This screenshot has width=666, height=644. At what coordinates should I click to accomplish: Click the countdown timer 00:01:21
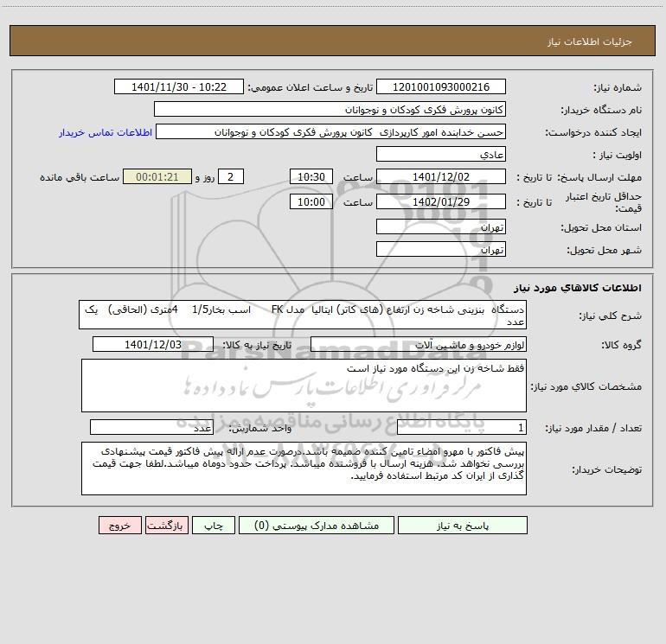tap(157, 177)
